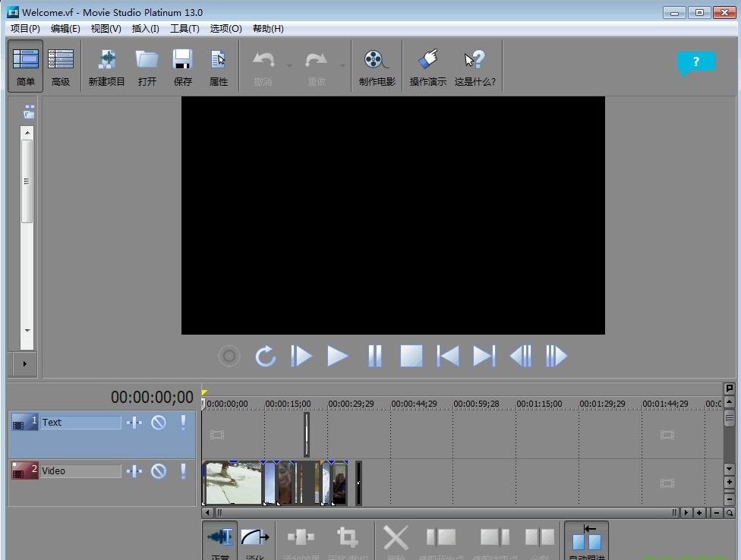Toggle loop playback

[x=265, y=356]
